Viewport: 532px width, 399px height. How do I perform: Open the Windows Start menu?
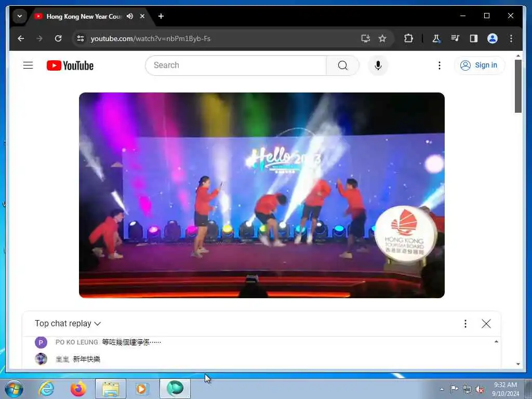point(14,389)
